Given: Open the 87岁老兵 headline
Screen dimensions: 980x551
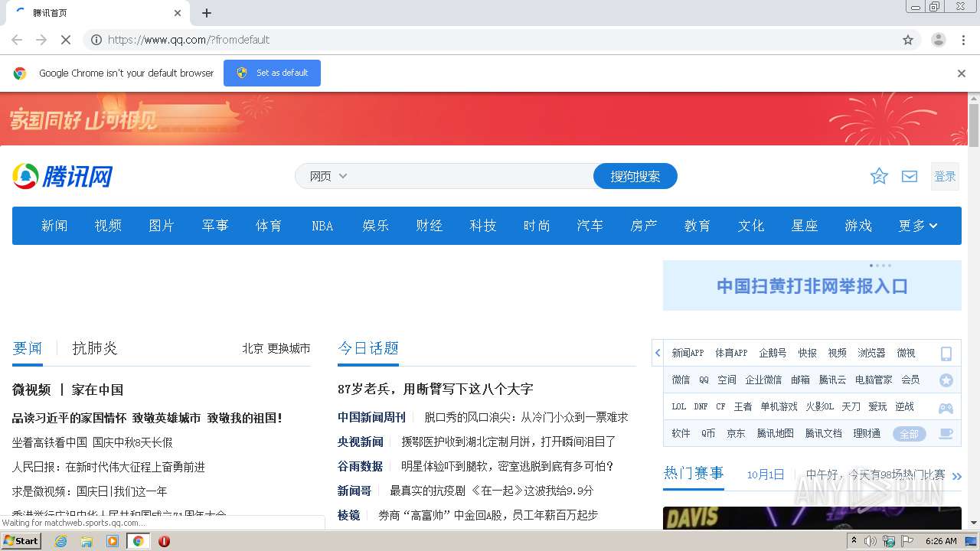Looking at the screenshot, I should coord(435,389).
